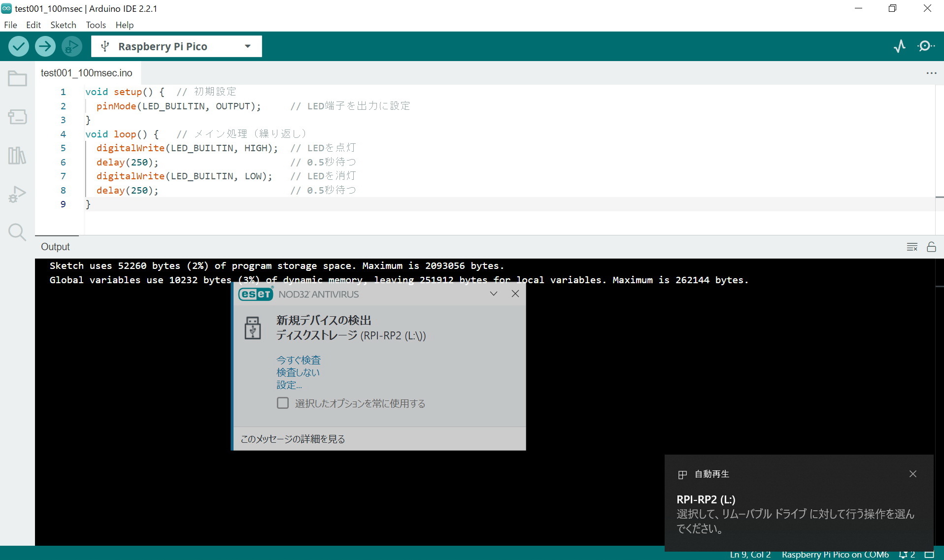Open このメッセージの詳細を見る message details

click(x=293, y=439)
